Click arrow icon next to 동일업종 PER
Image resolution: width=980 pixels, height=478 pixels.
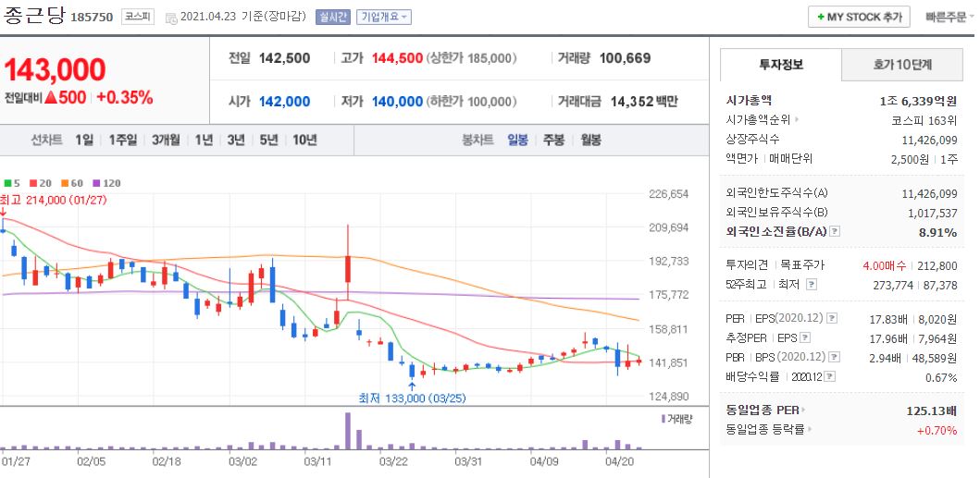point(803,411)
